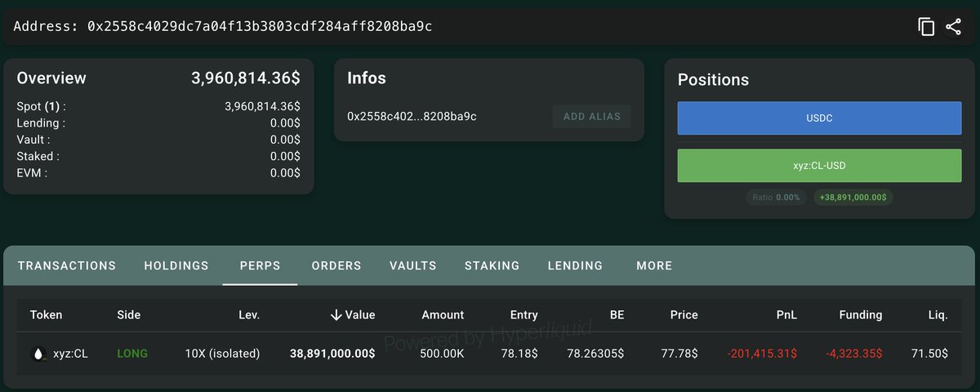Click the Overview total 3,960,814.36$
The width and height of the screenshot is (980, 392).
click(246, 78)
